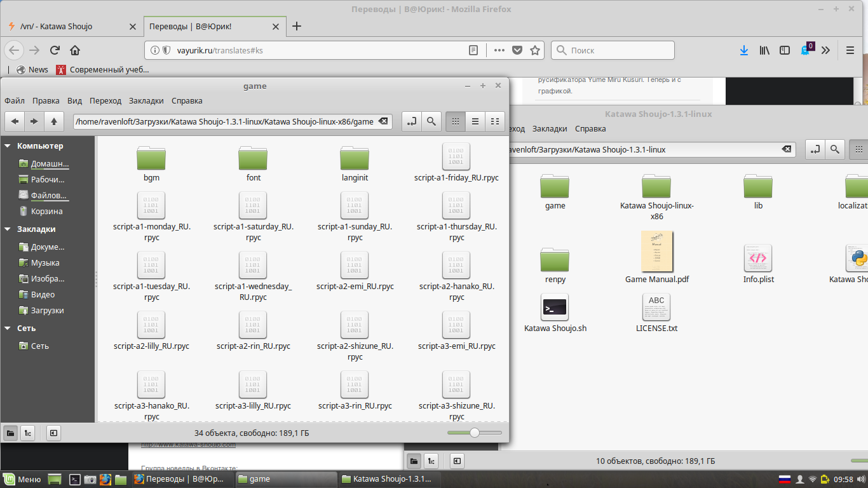Reload the Firefox page
The width and height of the screenshot is (868, 488).
(x=55, y=50)
